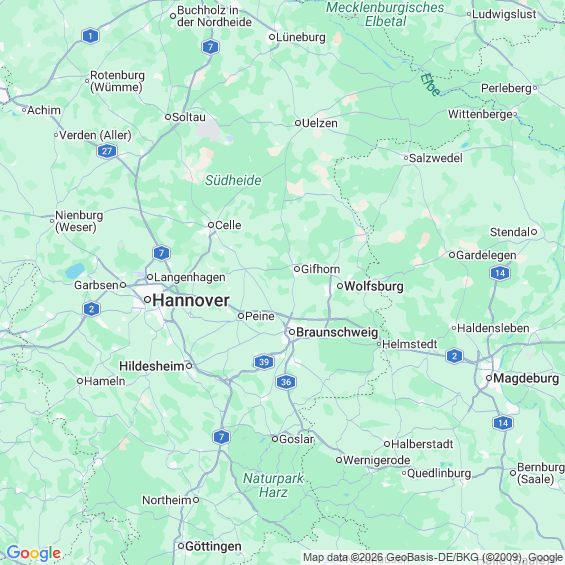
Task: Click the A7 shield near Lüneburg
Action: [x=210, y=47]
